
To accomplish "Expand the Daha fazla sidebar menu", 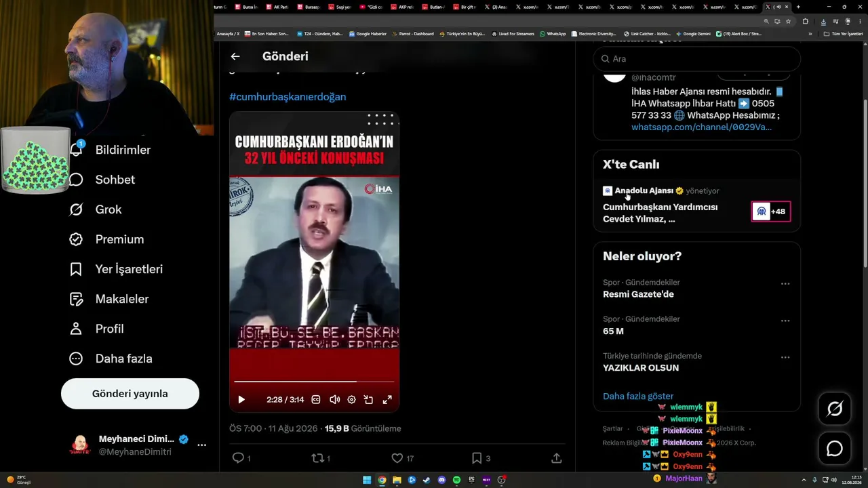I will (x=111, y=359).
